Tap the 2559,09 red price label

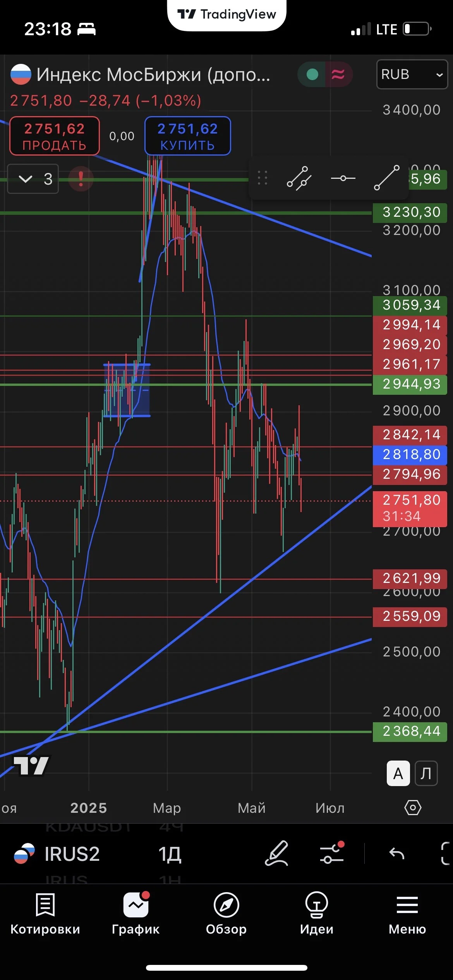[x=410, y=616]
